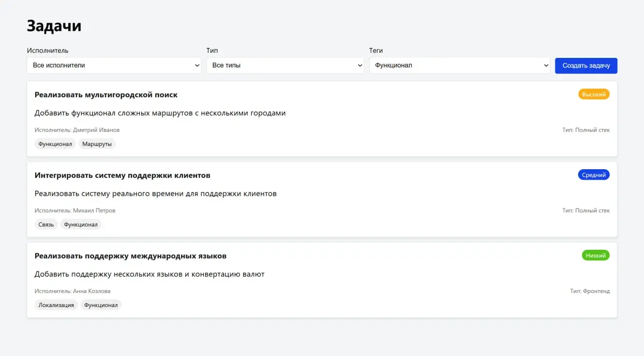Click the orange "Высокий" priority badge
The image size is (644, 356).
tap(594, 94)
